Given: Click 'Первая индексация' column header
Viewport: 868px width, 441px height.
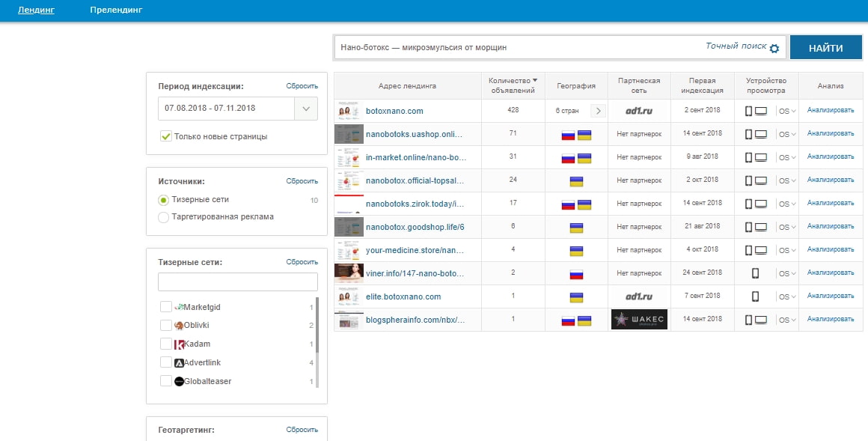Looking at the screenshot, I should click(702, 85).
